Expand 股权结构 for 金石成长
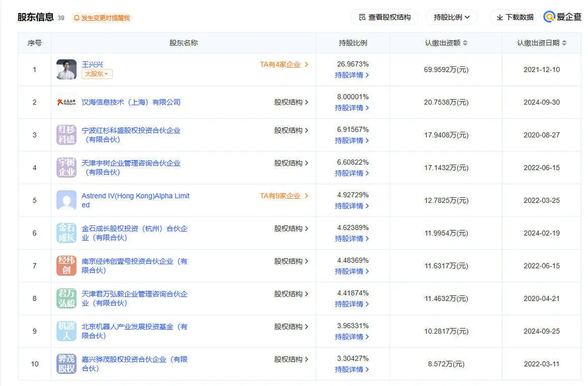Screen dimensions: 588x386 [x=291, y=229]
